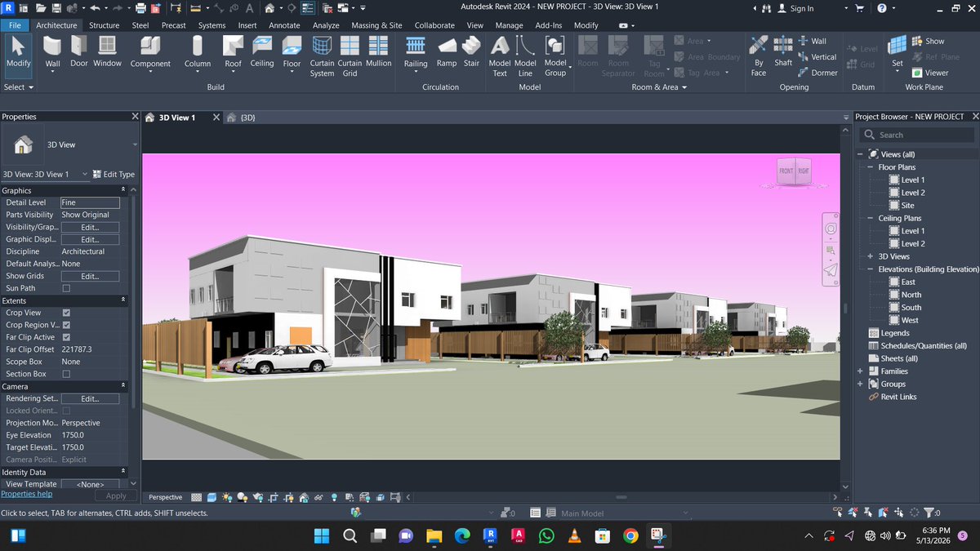This screenshot has height=551, width=980.
Task: Open the Properties help link
Action: click(26, 494)
